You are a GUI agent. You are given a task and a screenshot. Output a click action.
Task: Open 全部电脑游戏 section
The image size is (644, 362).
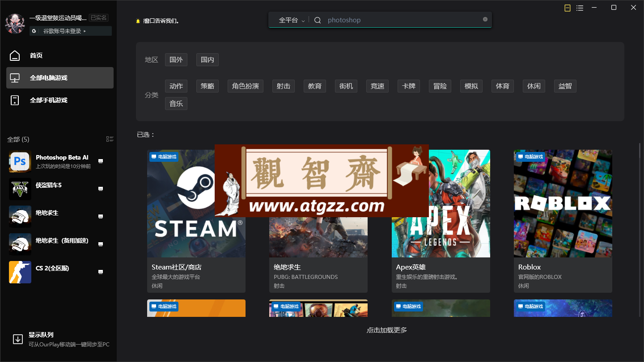[x=60, y=78]
